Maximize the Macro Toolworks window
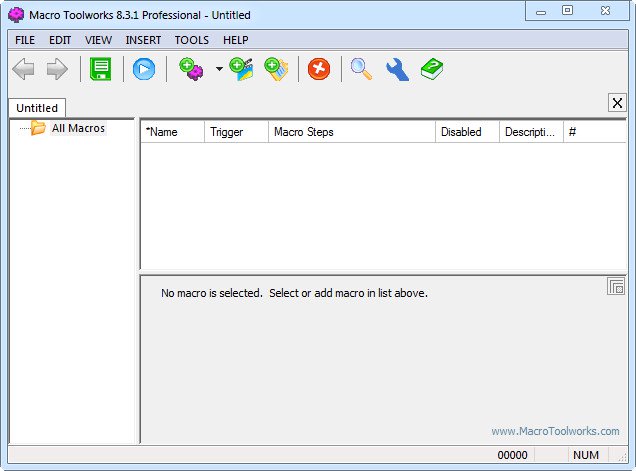This screenshot has height=471, width=636. 567,11
